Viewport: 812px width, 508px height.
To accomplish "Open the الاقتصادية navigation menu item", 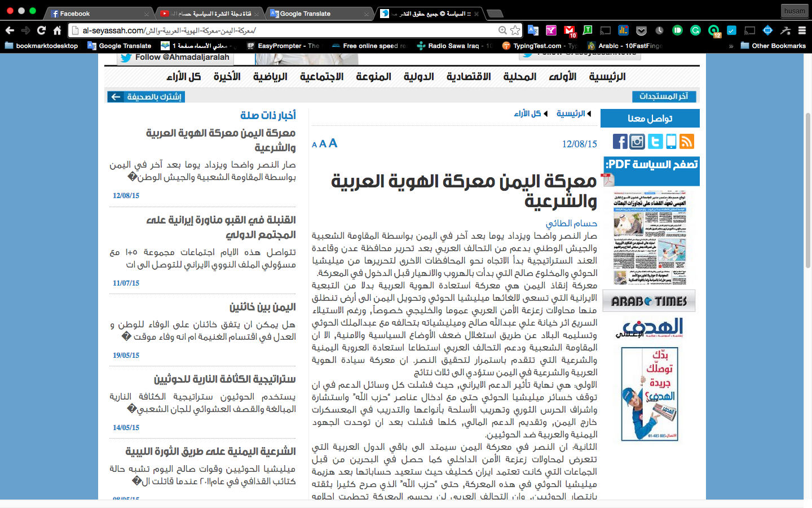I will point(469,77).
